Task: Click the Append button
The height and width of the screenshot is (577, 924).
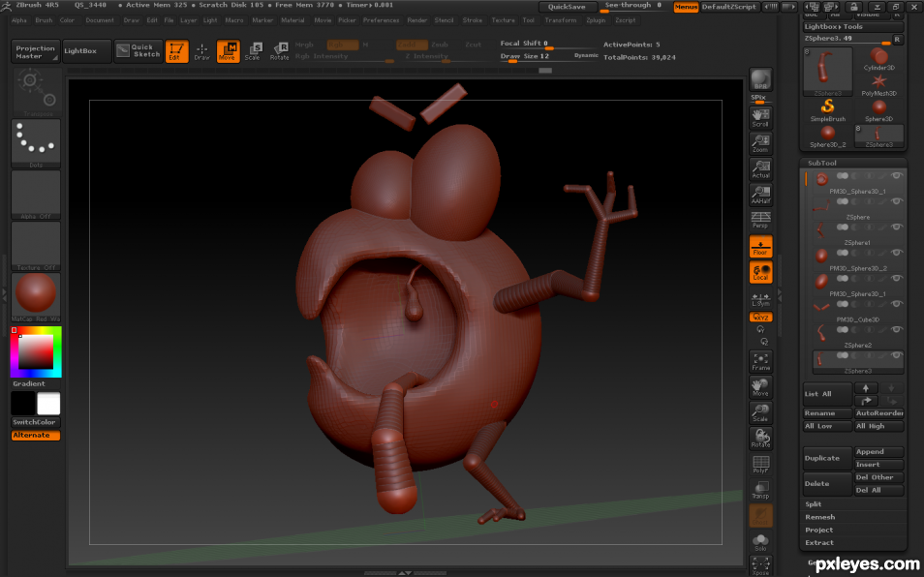Action: coord(878,451)
